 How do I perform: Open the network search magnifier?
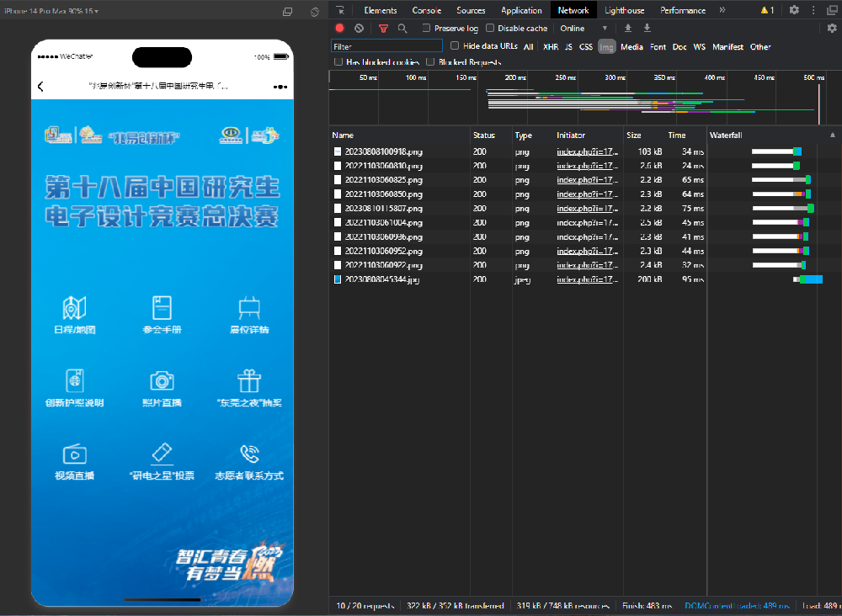tap(402, 29)
